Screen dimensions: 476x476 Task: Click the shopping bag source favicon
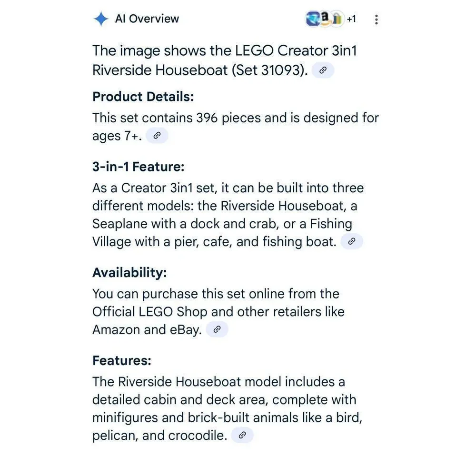point(337,19)
